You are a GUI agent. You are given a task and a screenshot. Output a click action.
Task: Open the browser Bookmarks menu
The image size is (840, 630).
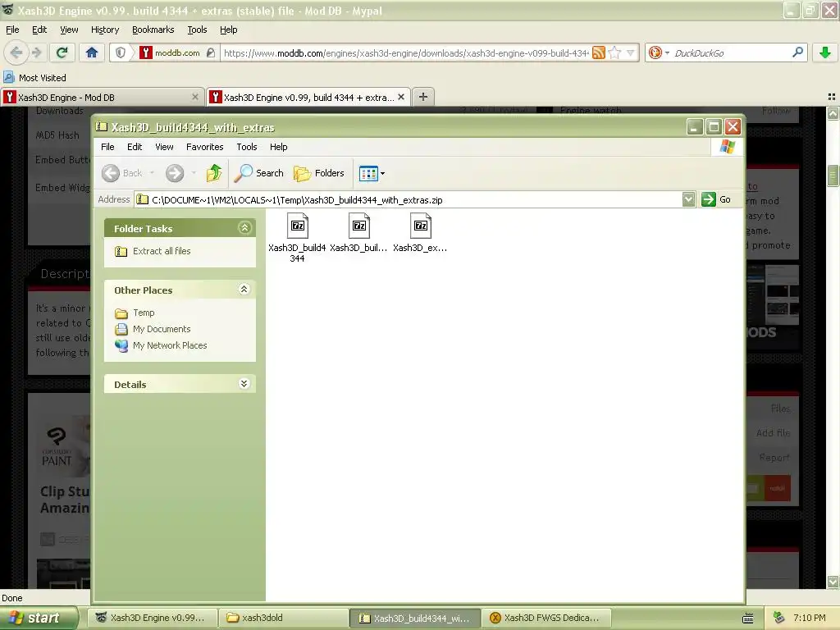coord(153,30)
